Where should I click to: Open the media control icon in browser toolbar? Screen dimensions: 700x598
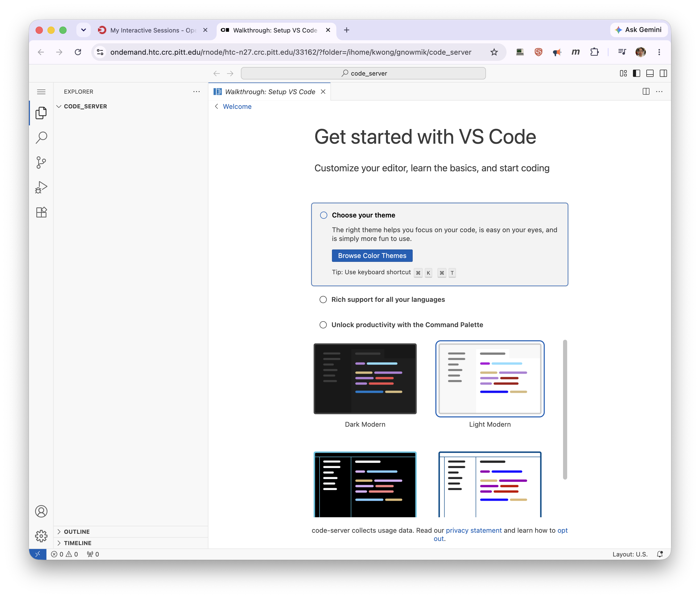click(x=622, y=52)
